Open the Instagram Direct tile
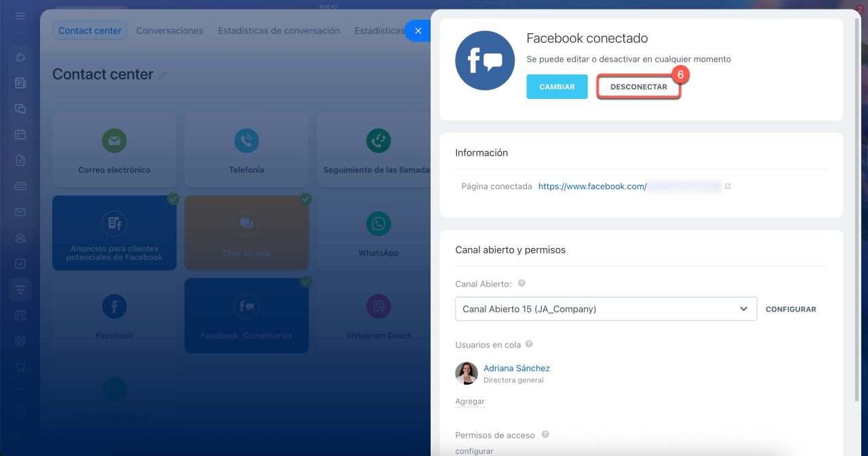 374,316
